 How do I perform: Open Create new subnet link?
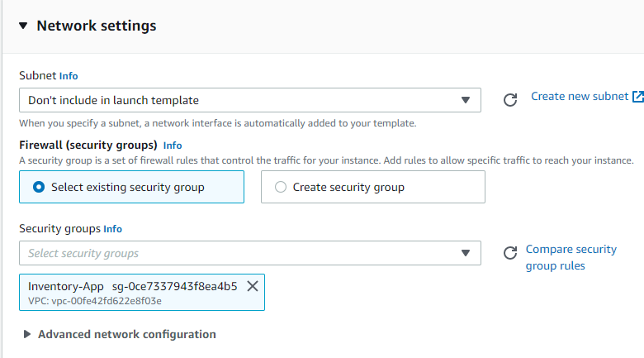click(579, 97)
